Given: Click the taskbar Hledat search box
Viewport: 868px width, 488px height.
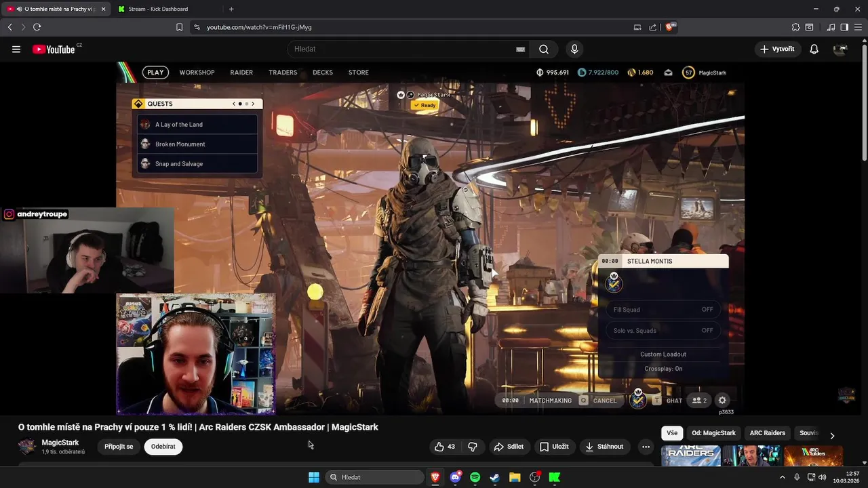Looking at the screenshot, I should 374,477.
